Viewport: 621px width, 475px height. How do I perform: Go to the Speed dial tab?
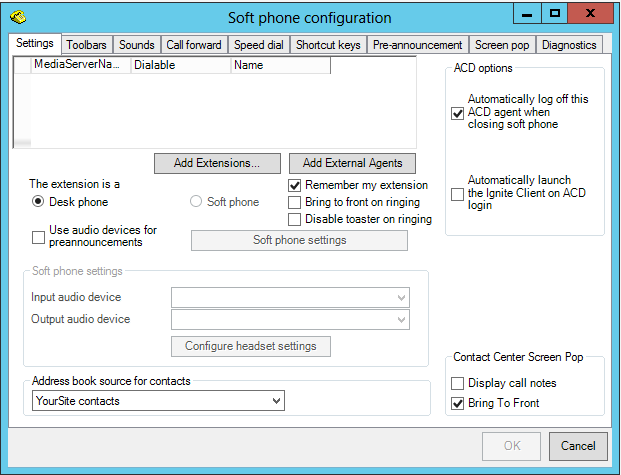(259, 45)
